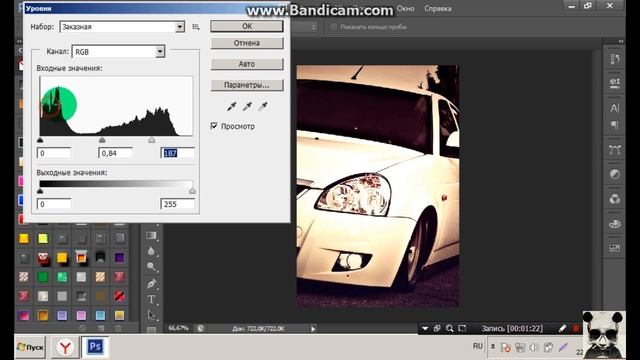This screenshot has width=640, height=360.
Task: Click the Bandicam magnifier icon
Action: [449, 328]
